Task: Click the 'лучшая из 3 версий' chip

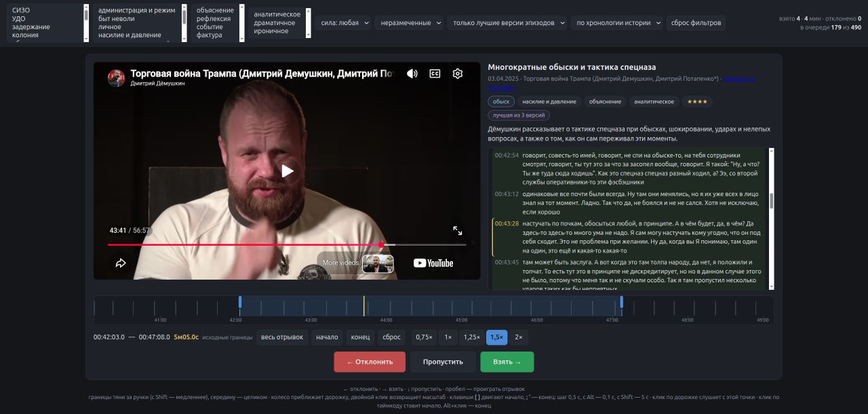Action: (519, 115)
